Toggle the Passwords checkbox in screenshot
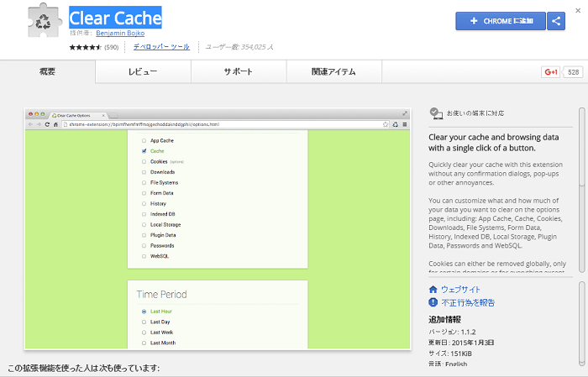The image size is (588, 377). [144, 245]
